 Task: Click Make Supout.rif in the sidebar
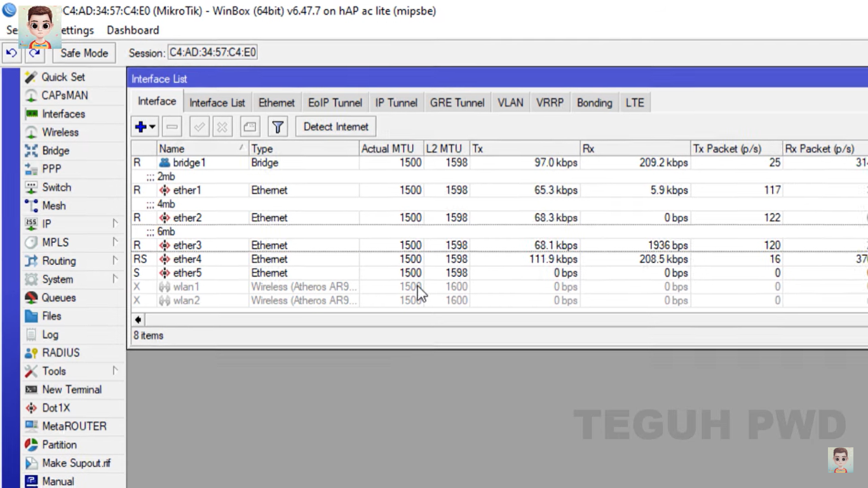pos(76,463)
